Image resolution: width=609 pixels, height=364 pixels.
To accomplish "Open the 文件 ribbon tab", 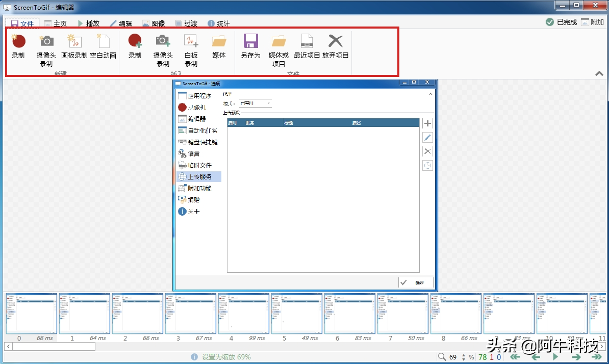I will pos(22,23).
